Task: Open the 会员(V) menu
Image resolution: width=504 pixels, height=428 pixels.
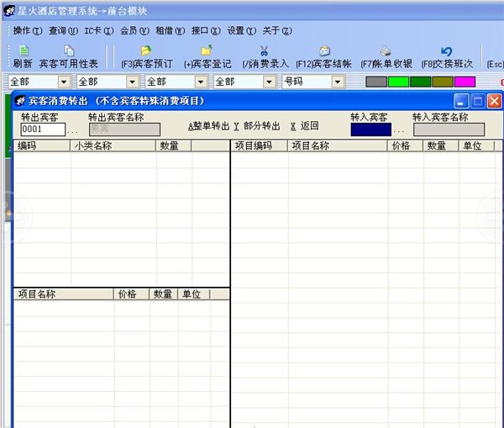Action: click(x=134, y=30)
